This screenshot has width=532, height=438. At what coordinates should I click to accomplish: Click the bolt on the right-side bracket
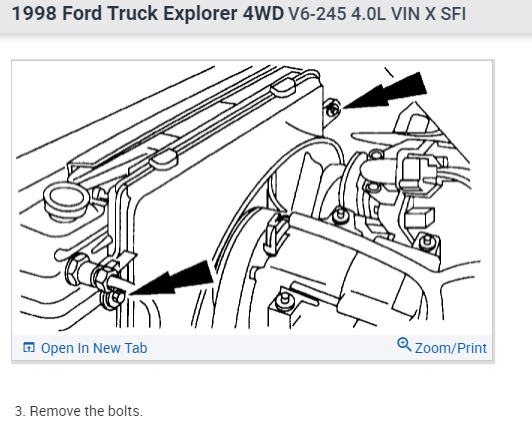tap(426, 241)
